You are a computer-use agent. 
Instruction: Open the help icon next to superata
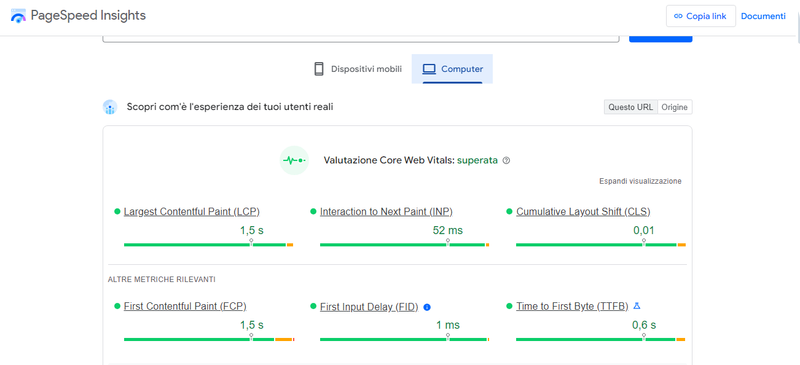tap(506, 160)
